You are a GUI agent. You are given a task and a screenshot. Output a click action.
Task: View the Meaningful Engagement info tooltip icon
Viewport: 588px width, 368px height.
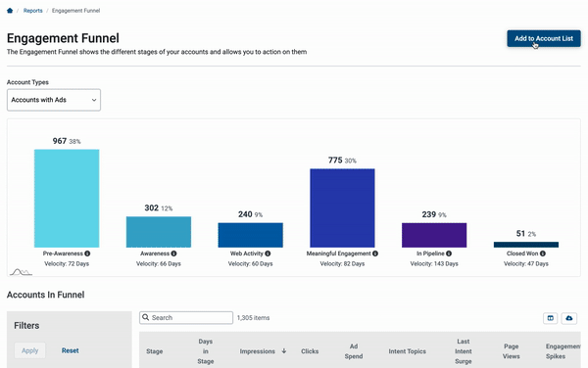coord(375,253)
